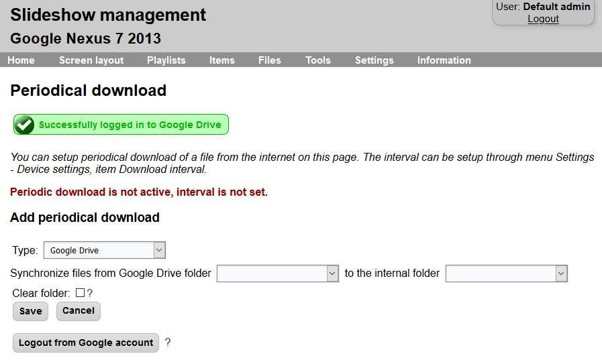This screenshot has height=364, width=602.
Task: Click the green success checkmark icon
Action: click(x=25, y=125)
